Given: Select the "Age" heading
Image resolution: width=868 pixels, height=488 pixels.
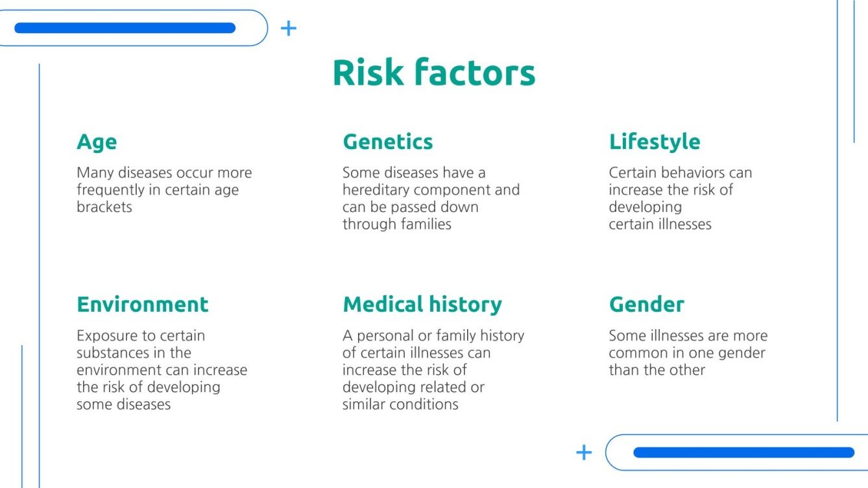Looking at the screenshot, I should click(x=97, y=142).
